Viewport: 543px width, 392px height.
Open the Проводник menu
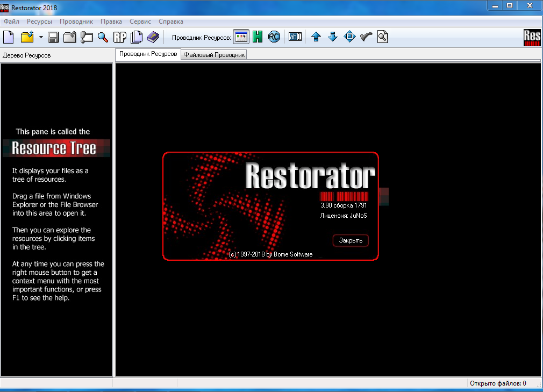click(76, 22)
